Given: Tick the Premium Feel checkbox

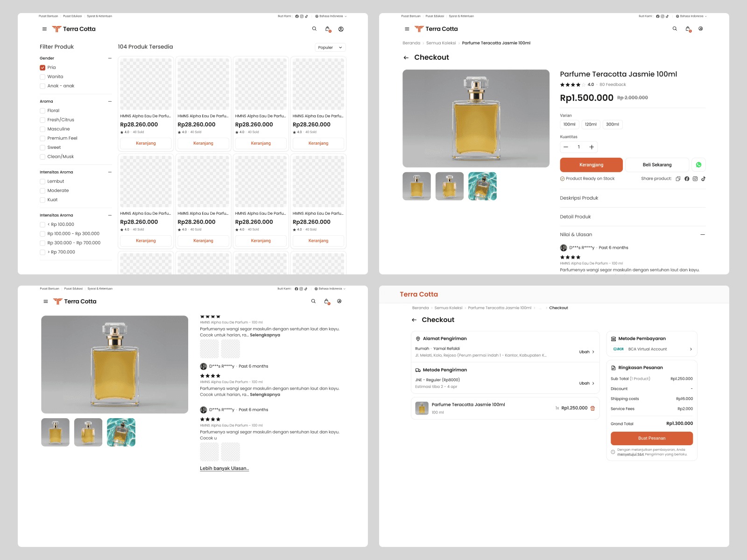Looking at the screenshot, I should (x=42, y=138).
